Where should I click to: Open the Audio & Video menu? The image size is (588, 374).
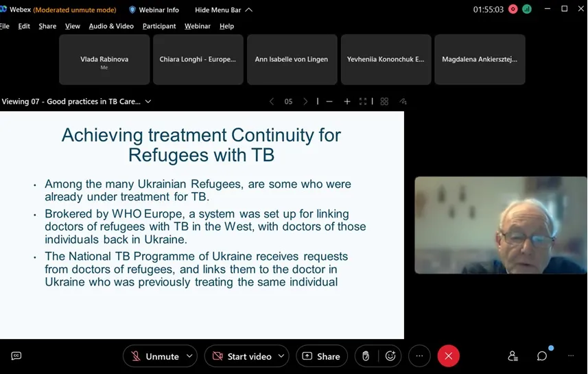pyautogui.click(x=111, y=26)
